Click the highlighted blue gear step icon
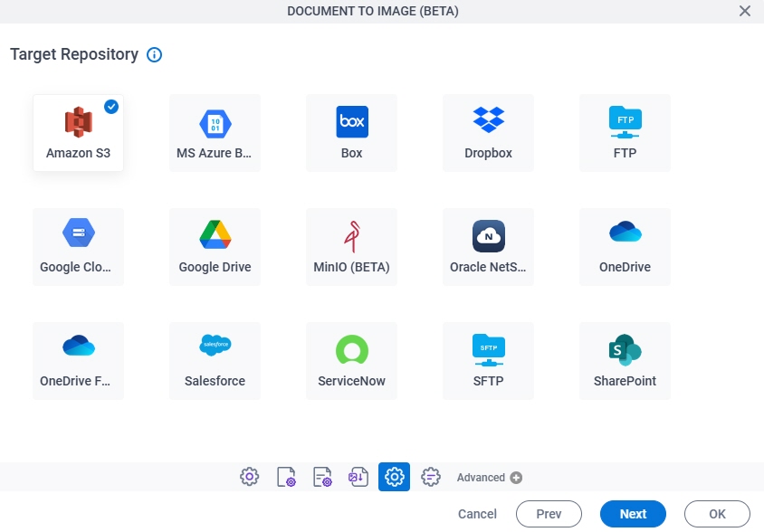This screenshot has height=532, width=764. pyautogui.click(x=394, y=477)
